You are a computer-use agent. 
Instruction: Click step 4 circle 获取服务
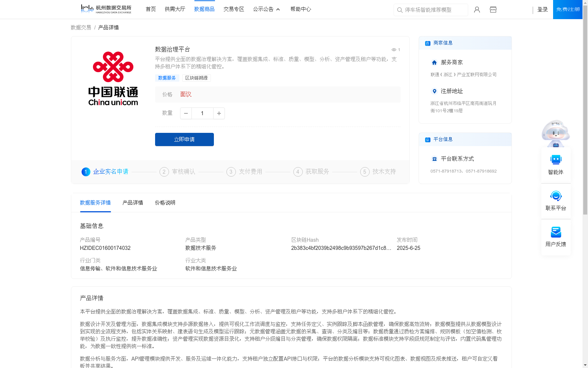pos(298,172)
